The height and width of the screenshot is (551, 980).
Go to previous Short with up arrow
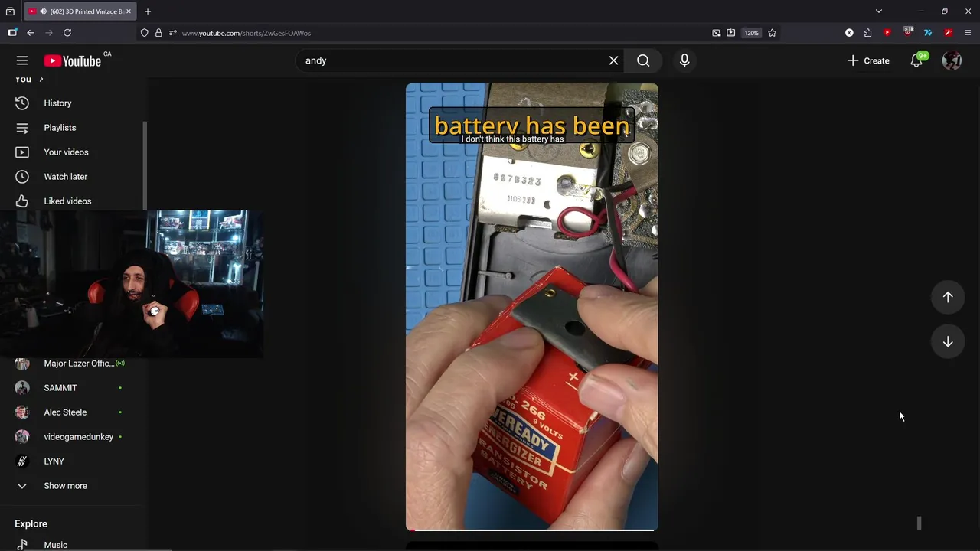[948, 297]
